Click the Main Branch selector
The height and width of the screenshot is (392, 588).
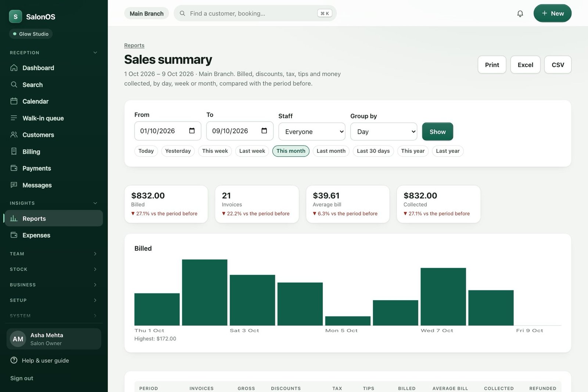click(x=146, y=13)
